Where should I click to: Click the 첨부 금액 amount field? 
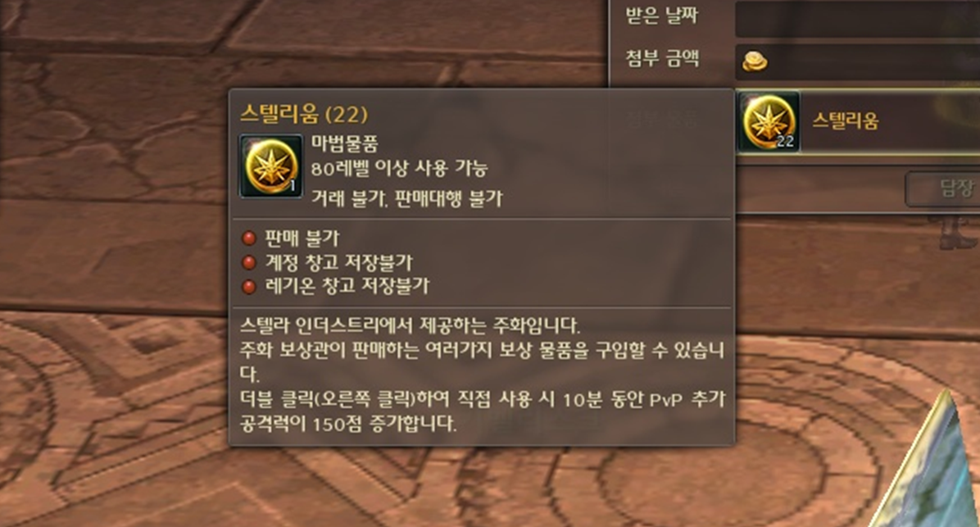point(857,62)
